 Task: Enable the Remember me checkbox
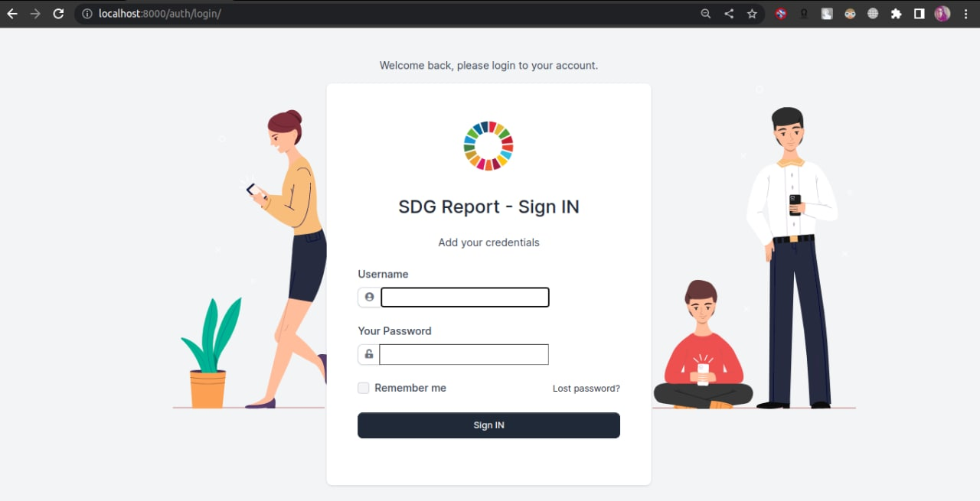coord(363,388)
